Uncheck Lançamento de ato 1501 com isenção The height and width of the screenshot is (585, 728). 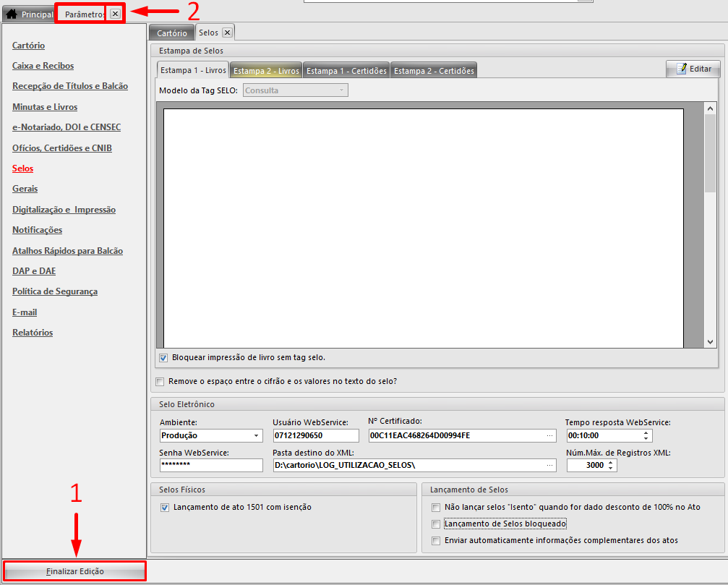point(165,508)
